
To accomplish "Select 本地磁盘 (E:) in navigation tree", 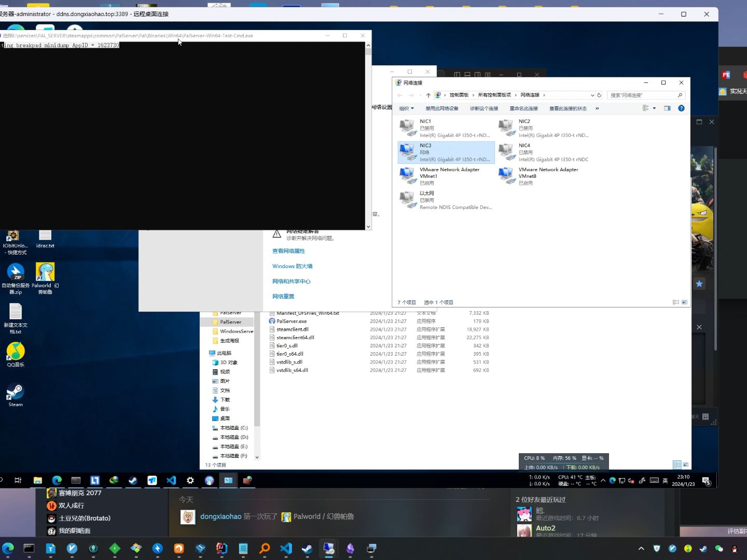I will click(x=233, y=446).
